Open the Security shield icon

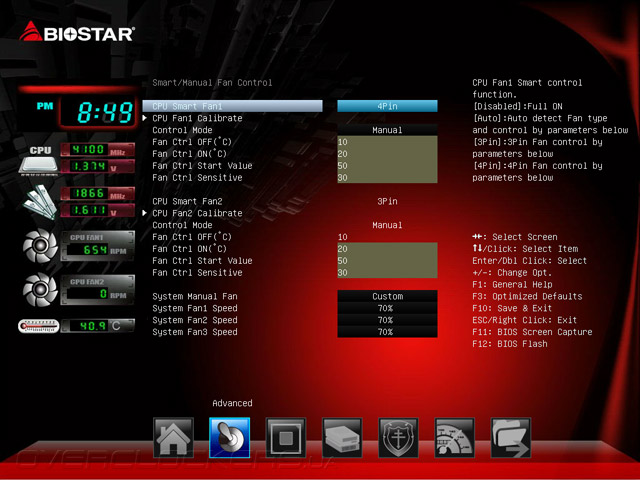pos(398,438)
